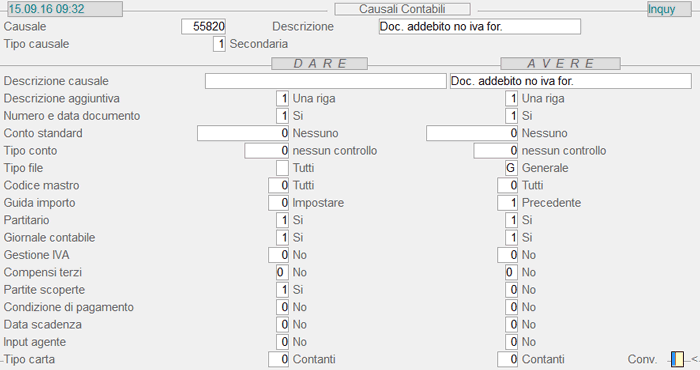This screenshot has width=700, height=370.
Task: Click DARE Partite scoperte field
Action: coord(283,290)
